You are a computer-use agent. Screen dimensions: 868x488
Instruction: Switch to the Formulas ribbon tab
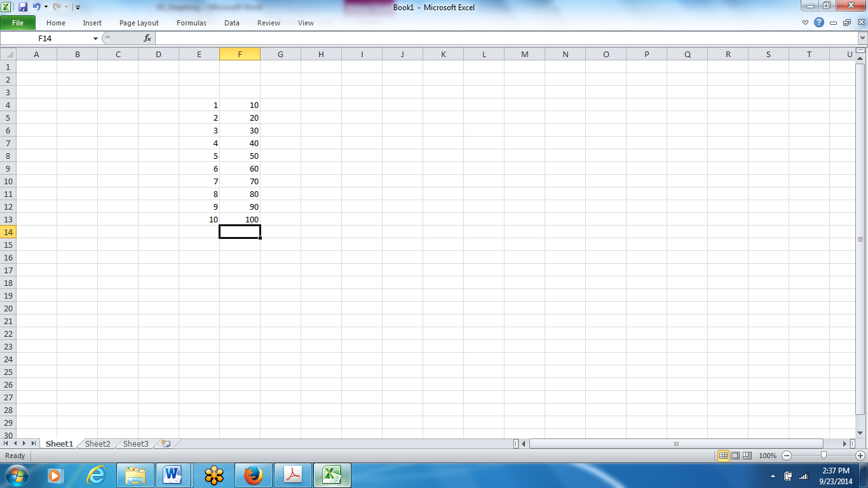(191, 23)
